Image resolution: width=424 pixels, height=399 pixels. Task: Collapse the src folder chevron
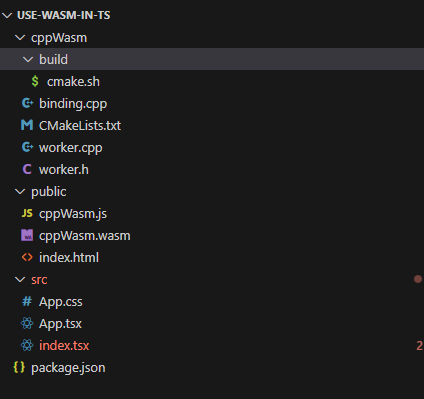point(20,280)
